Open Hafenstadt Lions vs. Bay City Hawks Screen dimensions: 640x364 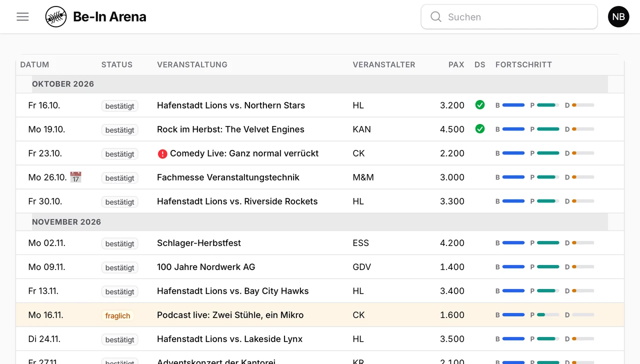pyautogui.click(x=233, y=291)
